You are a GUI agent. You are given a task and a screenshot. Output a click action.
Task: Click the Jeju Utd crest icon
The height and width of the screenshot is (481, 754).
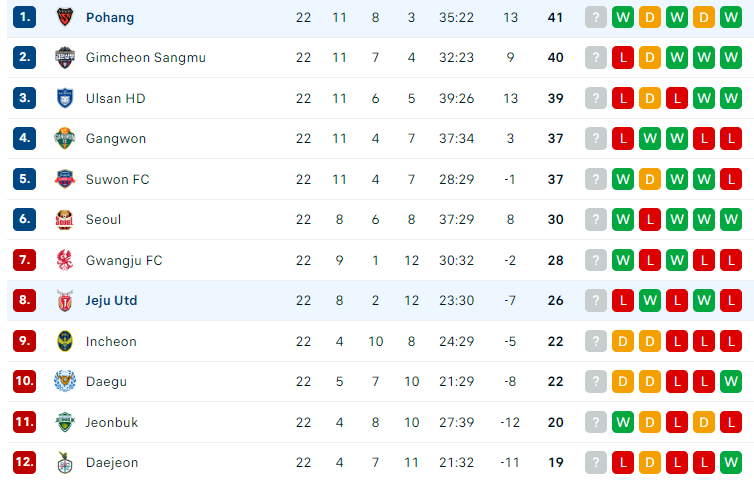point(65,301)
